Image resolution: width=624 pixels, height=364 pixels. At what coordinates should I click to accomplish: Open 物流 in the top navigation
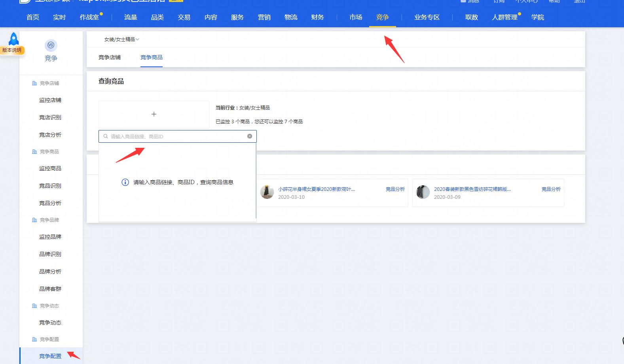point(291,17)
